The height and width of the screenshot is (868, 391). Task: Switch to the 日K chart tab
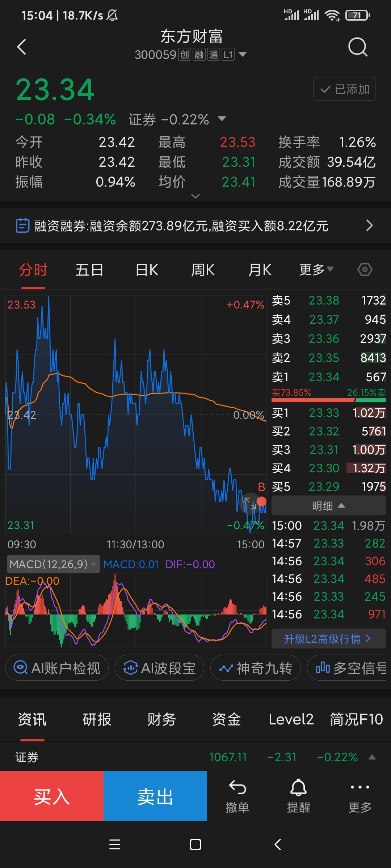click(147, 270)
